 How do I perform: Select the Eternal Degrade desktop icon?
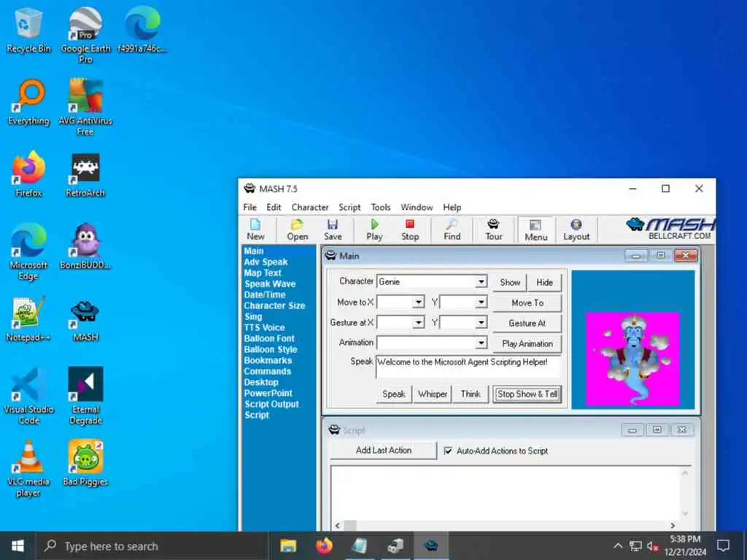coord(85,396)
